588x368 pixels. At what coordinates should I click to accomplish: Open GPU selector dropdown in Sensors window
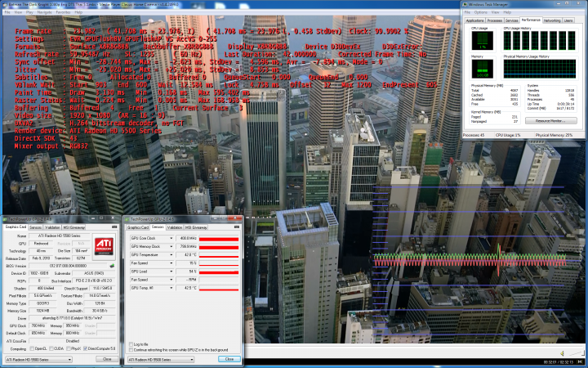[161, 360]
